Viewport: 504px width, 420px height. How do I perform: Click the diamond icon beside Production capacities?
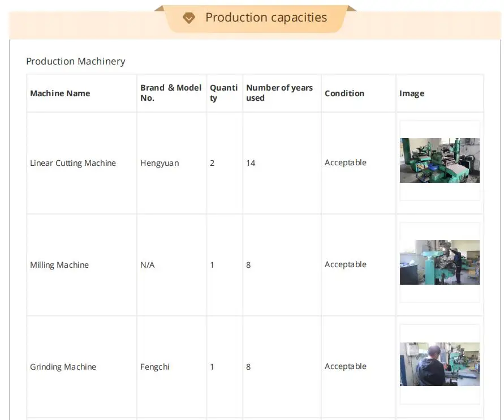click(x=189, y=18)
